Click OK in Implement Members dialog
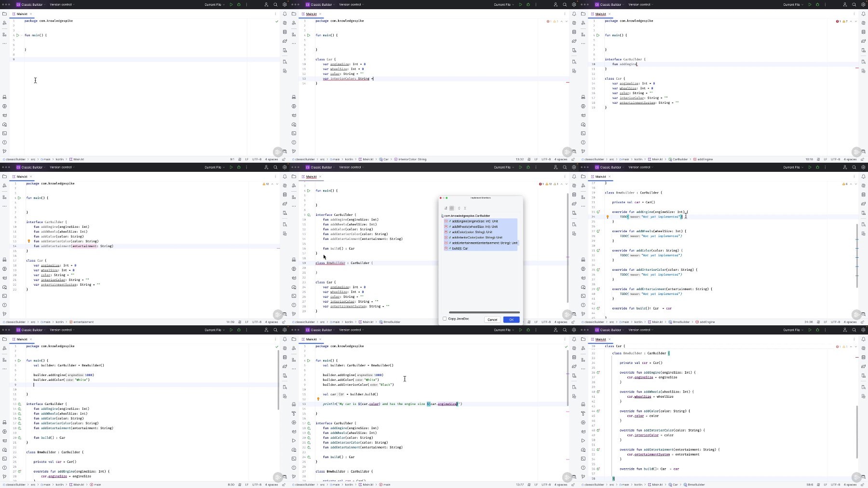Viewport: 868px width, 488px height. (511, 320)
